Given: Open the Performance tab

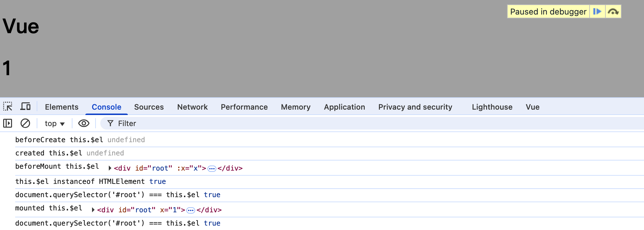Looking at the screenshot, I should pos(244,107).
